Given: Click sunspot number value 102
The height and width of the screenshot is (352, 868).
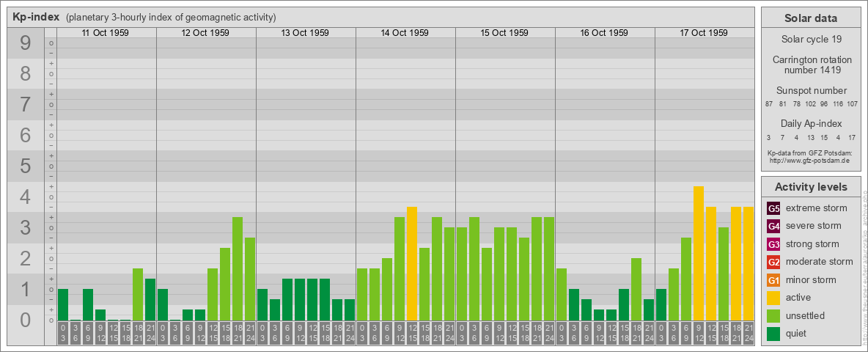Looking at the screenshot, I should click(810, 104).
